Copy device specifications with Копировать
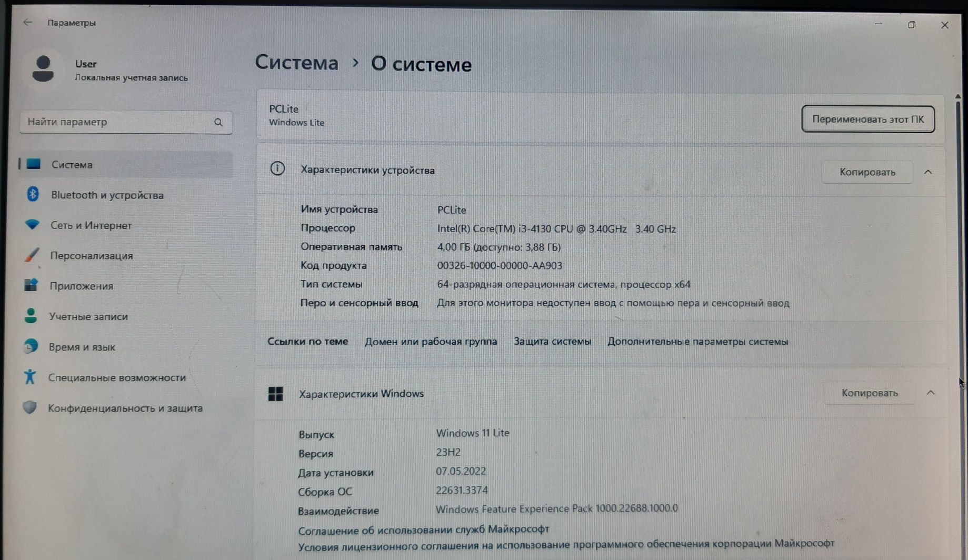 click(x=867, y=172)
